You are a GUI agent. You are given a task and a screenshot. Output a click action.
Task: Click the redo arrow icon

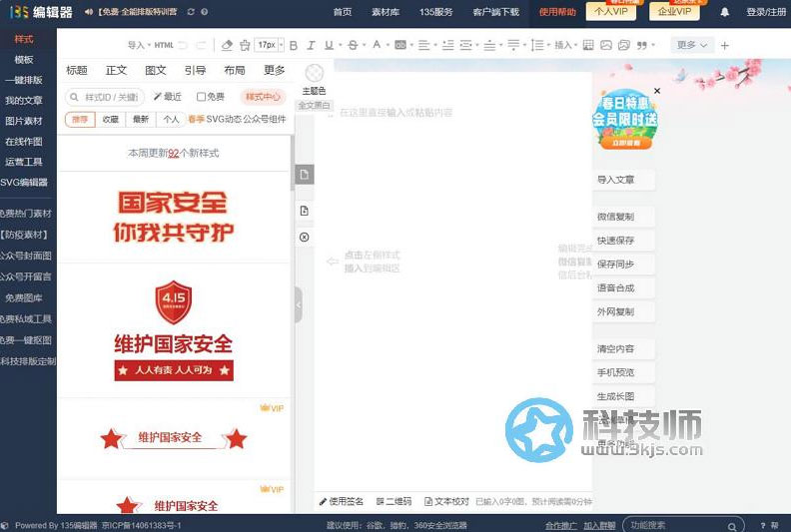coord(201,45)
